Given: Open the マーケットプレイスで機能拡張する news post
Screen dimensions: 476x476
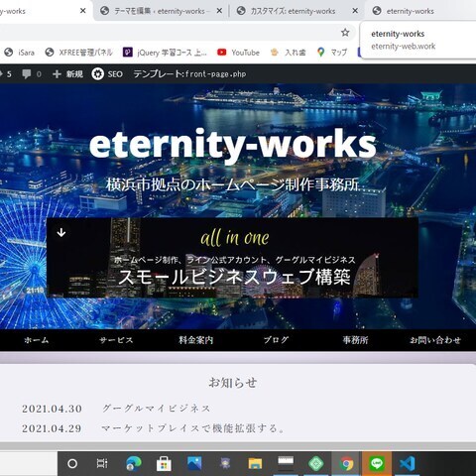Looking at the screenshot, I should [x=193, y=428].
